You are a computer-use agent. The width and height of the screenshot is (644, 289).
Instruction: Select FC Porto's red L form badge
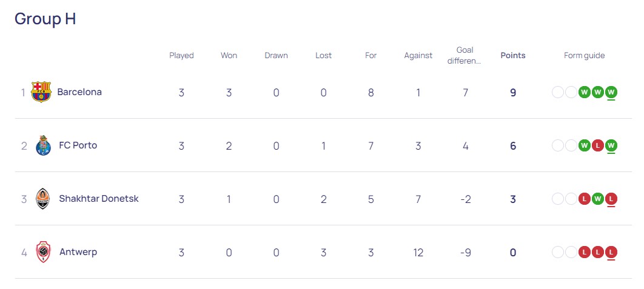pos(597,146)
